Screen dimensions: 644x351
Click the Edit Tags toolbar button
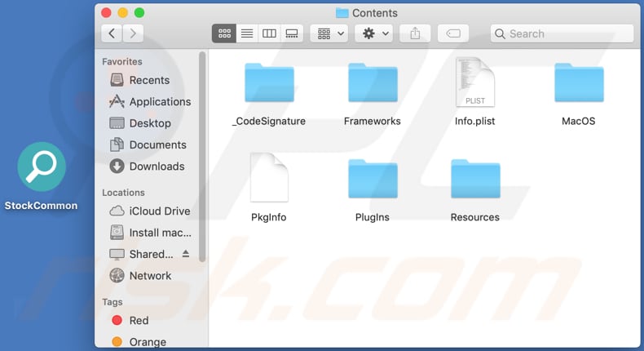[453, 33]
